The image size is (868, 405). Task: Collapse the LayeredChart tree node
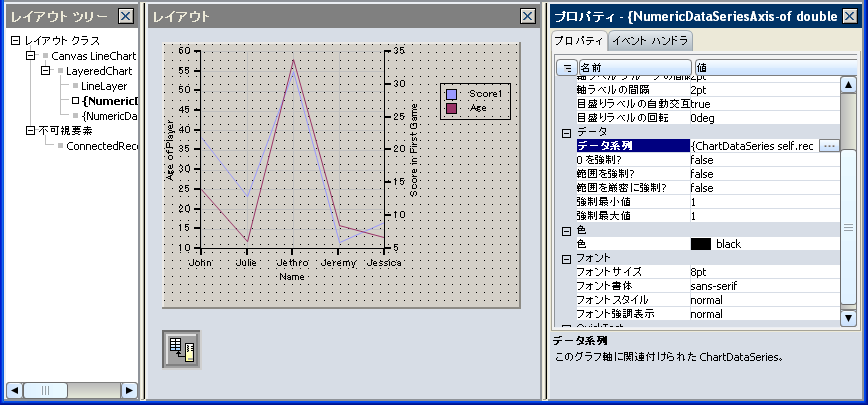click(45, 71)
